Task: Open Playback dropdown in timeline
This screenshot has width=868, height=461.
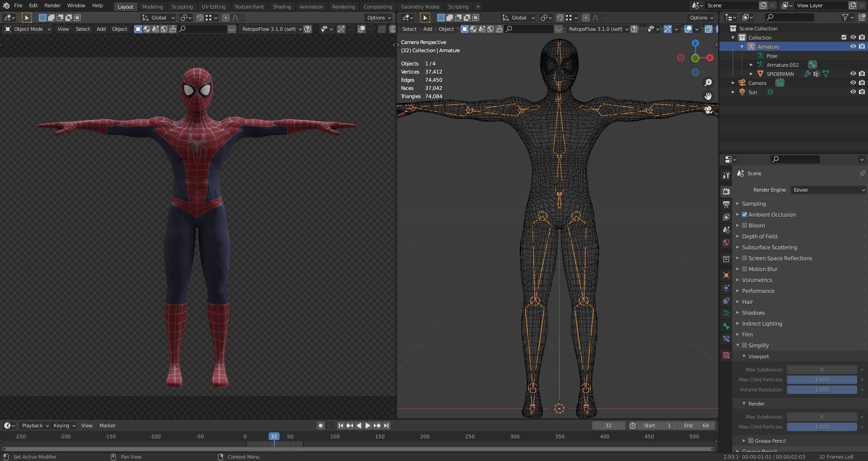Action: pyautogui.click(x=35, y=426)
